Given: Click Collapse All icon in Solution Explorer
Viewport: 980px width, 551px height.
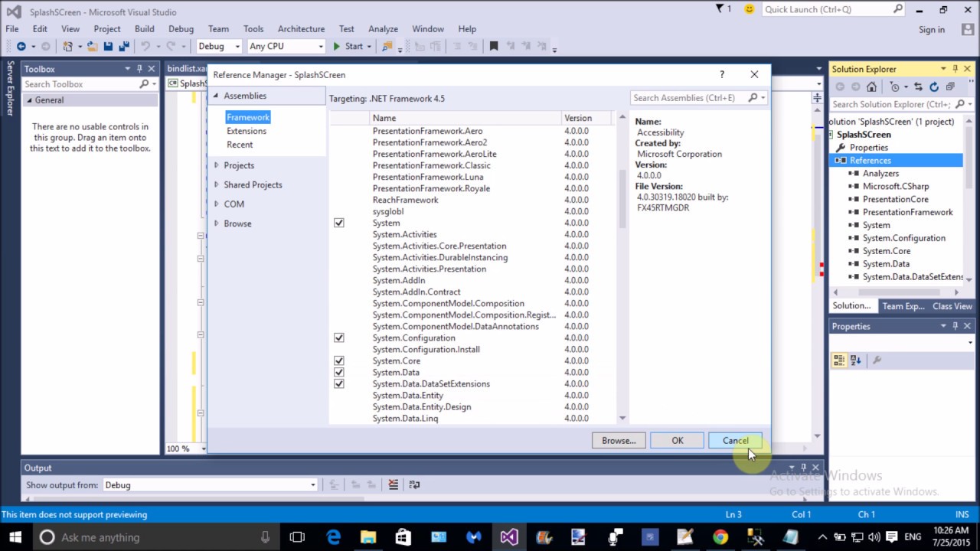Looking at the screenshot, I should [950, 86].
